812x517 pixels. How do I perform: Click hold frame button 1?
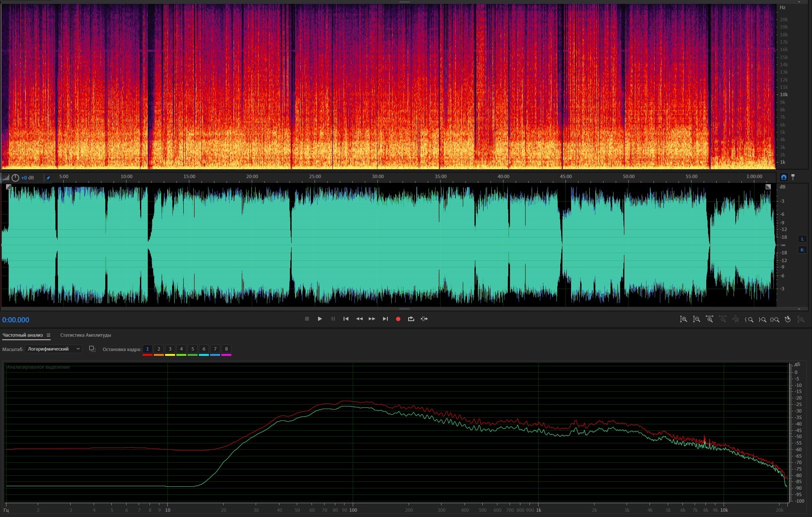(147, 349)
